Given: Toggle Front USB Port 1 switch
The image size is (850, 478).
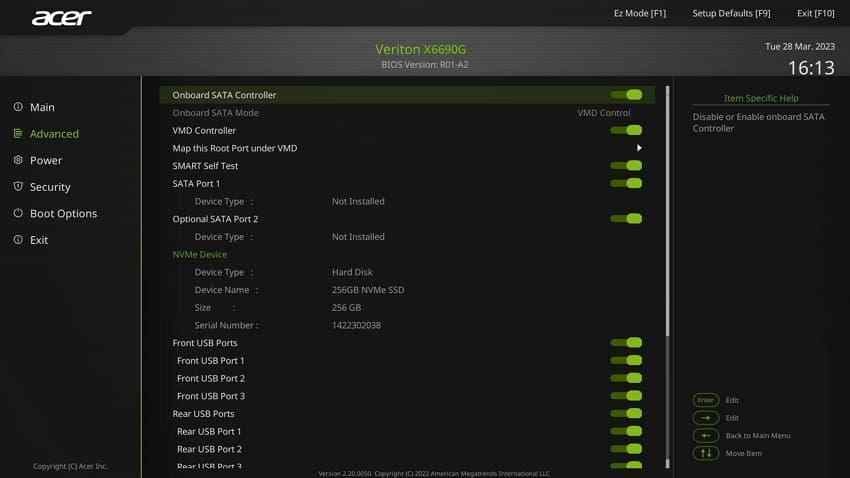Looking at the screenshot, I should click(x=626, y=360).
